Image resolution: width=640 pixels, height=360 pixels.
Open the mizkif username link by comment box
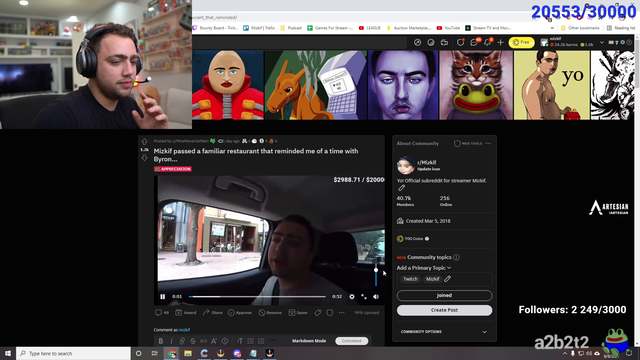tap(184, 330)
